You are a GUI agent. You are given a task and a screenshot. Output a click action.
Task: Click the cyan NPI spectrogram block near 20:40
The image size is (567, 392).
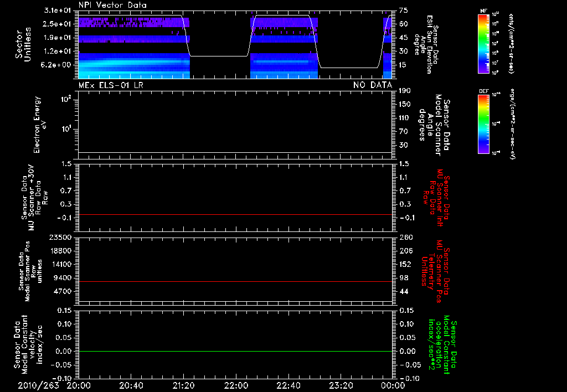point(134,66)
